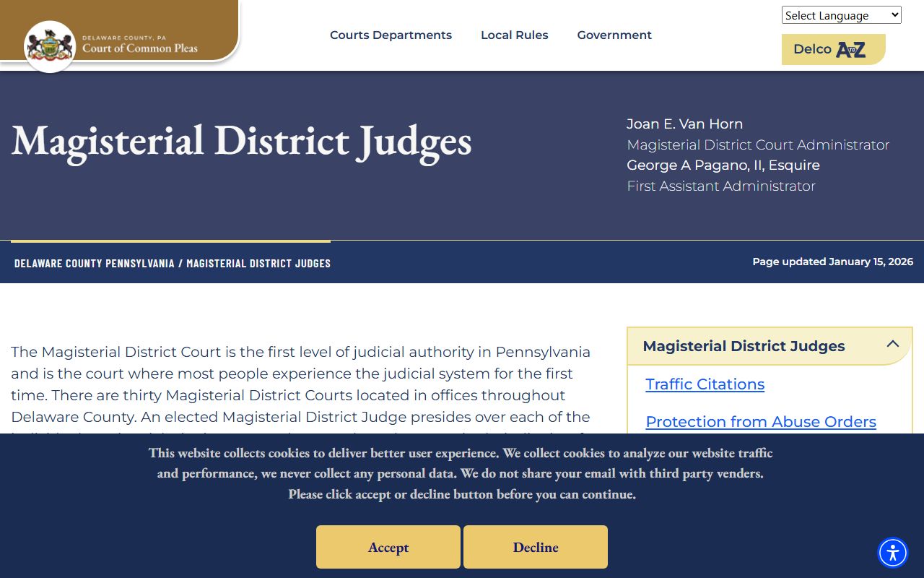Image resolution: width=924 pixels, height=578 pixels.
Task: Select the name Joan E. Van Horn
Action: click(x=685, y=124)
